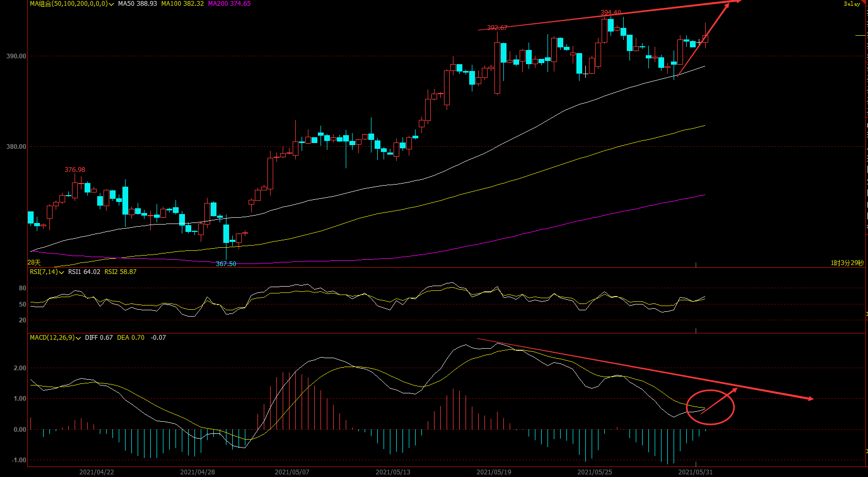Click the 1时3分29秒 countdown timer

[x=847, y=263]
